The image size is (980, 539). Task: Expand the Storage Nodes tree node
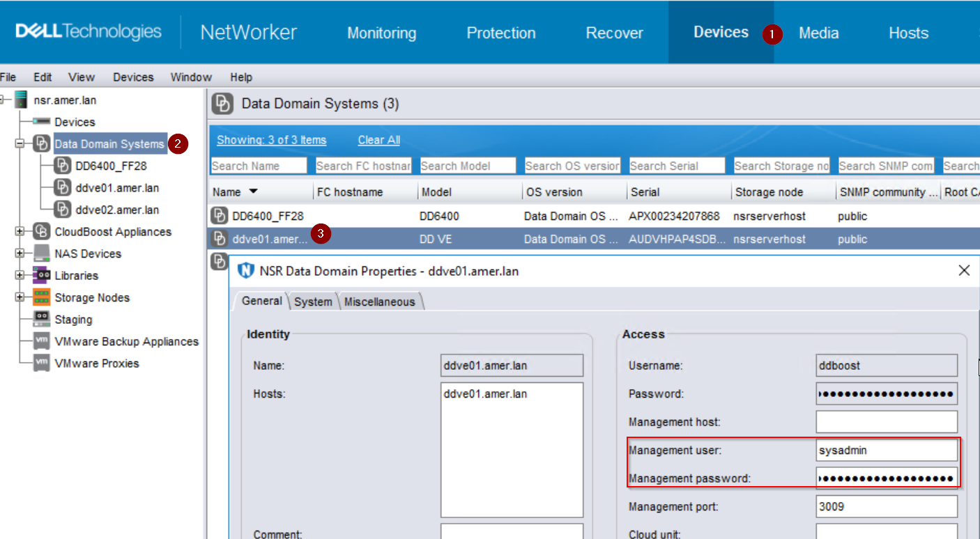click(20, 297)
